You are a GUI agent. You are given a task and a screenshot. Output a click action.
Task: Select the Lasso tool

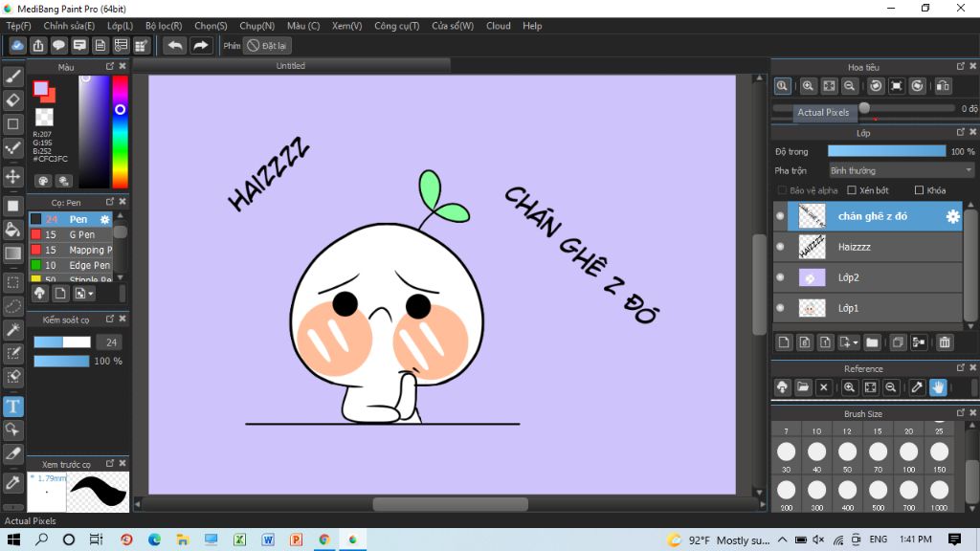[13, 306]
